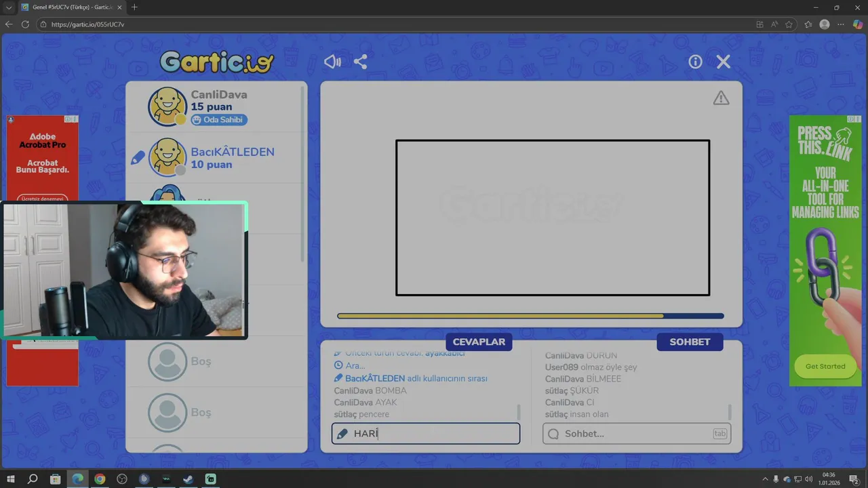Click the pencil icon beside BacıKÂTLEDEN
The width and height of the screenshot is (868, 488).
[x=138, y=158]
